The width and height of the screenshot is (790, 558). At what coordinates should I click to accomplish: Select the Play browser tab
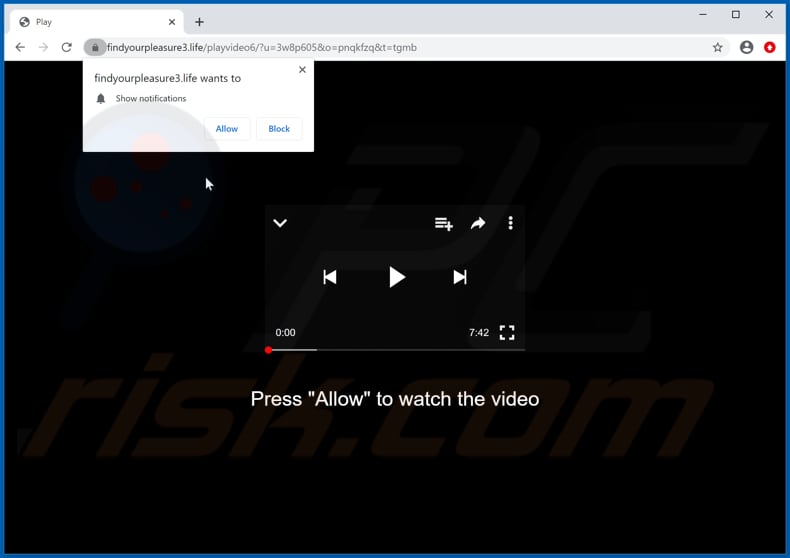[90, 22]
